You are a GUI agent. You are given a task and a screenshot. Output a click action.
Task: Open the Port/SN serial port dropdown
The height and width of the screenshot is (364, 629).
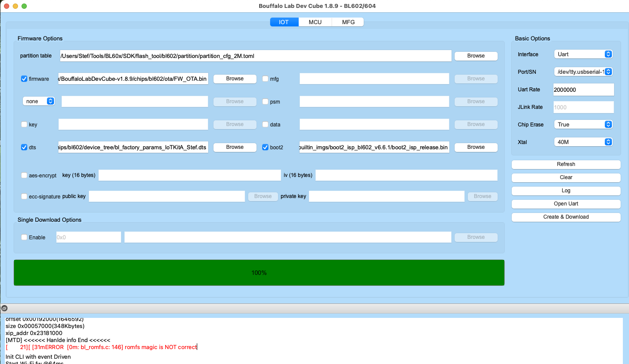coord(583,72)
